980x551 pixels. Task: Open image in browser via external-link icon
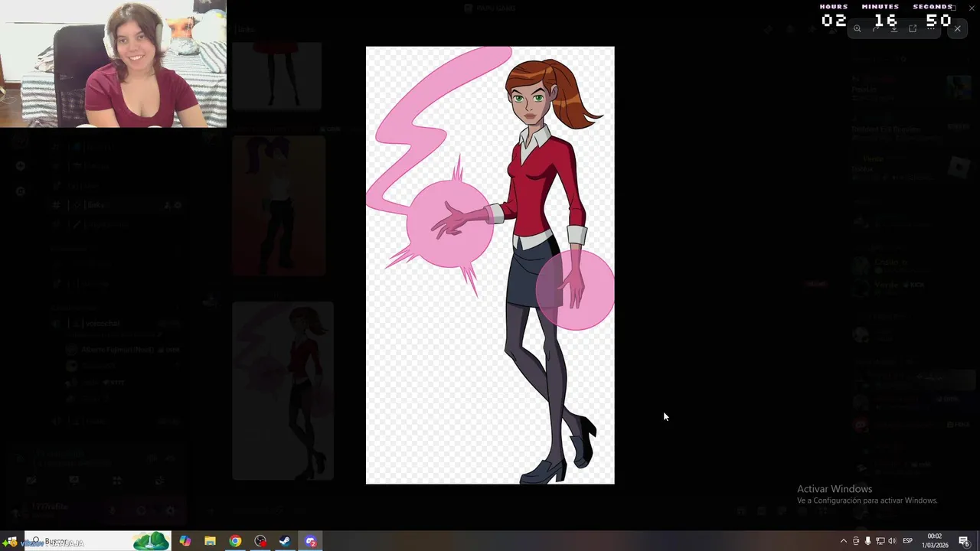913,28
